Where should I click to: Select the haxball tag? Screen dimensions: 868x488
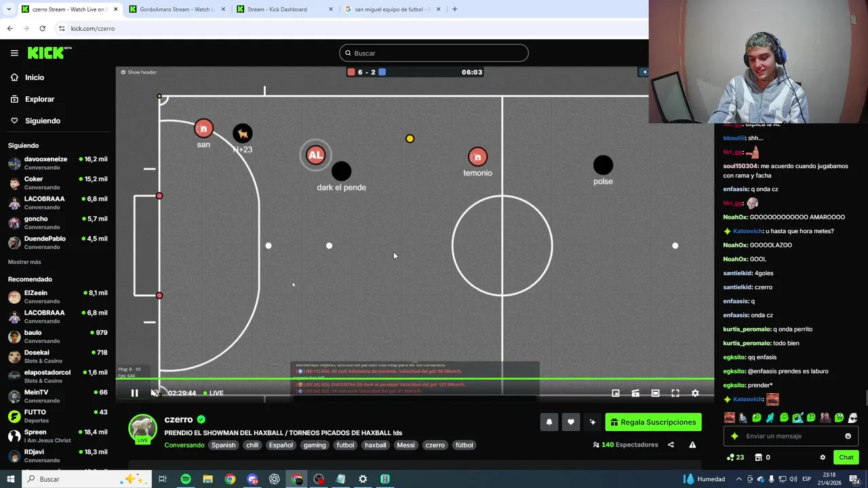(x=375, y=445)
